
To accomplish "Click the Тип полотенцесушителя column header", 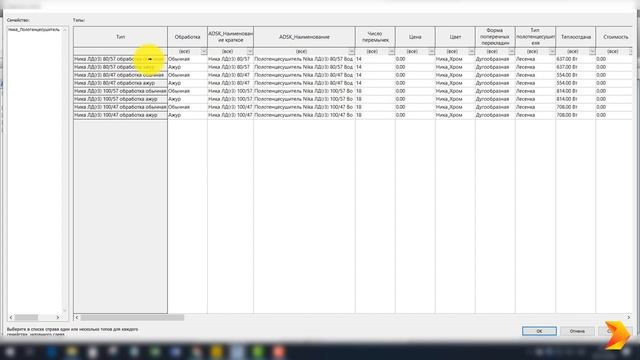I will (x=535, y=37).
